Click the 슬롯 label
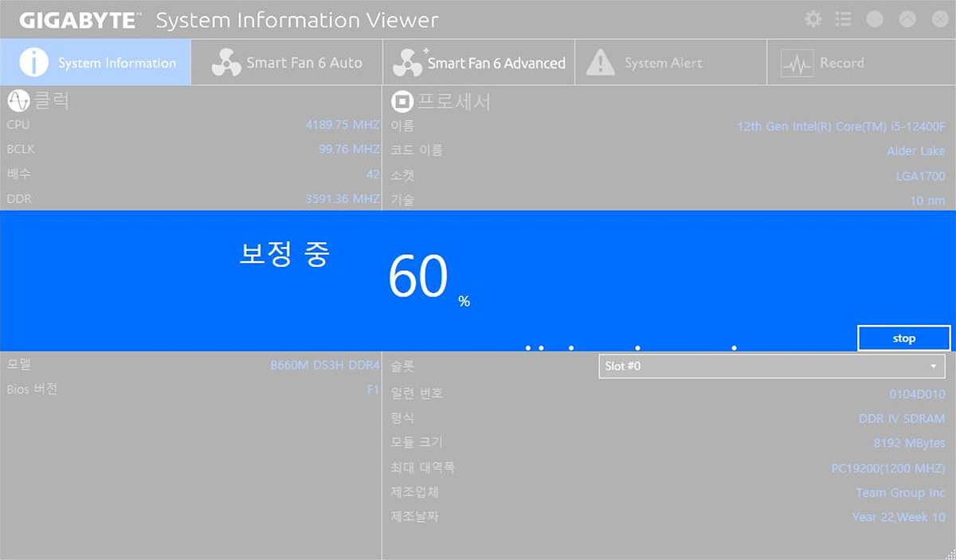The image size is (956, 560). [402, 366]
